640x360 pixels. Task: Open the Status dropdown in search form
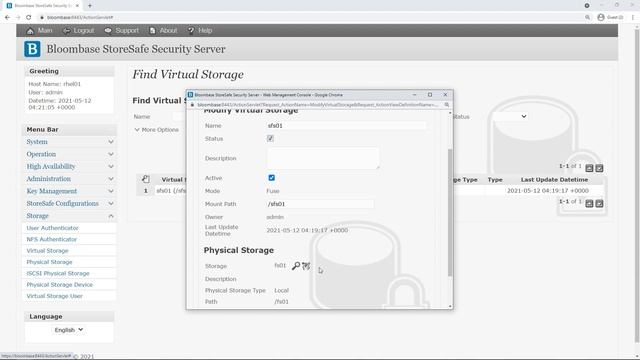510,117
